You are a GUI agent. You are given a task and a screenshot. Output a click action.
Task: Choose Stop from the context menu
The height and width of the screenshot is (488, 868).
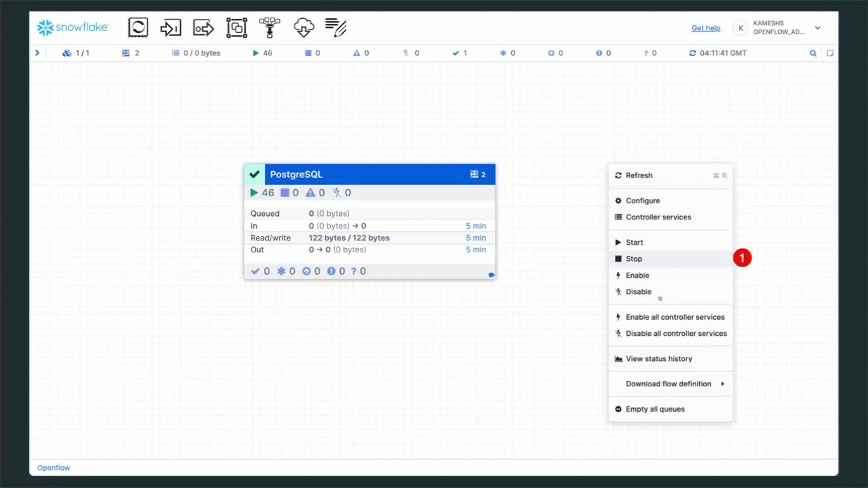[x=634, y=259]
